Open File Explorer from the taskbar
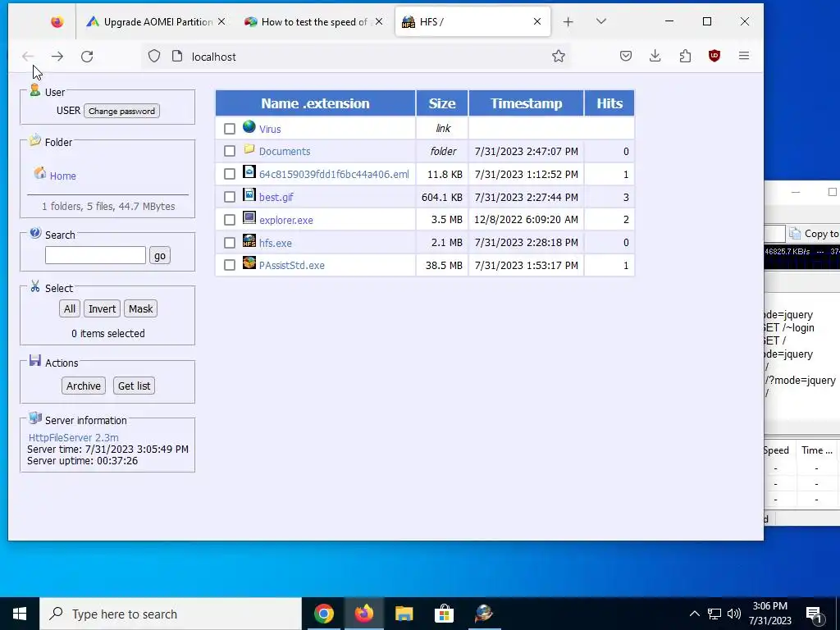The width and height of the screenshot is (840, 630). 404,614
